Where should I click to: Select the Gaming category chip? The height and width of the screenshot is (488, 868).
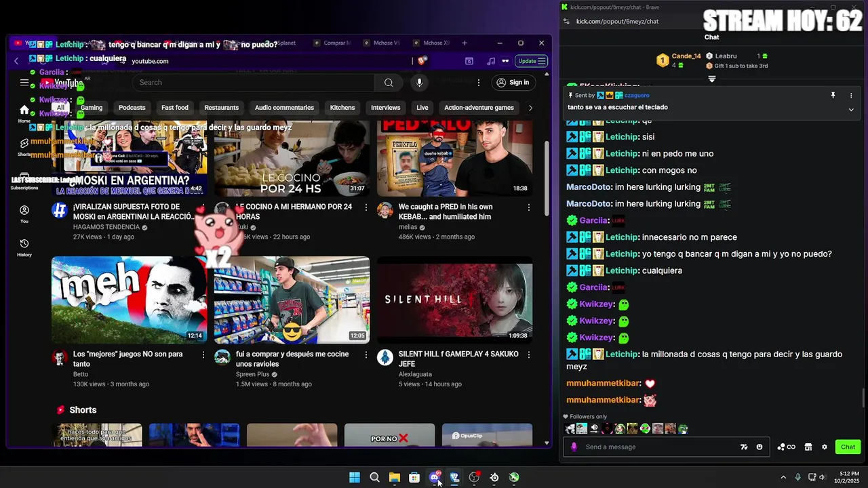pyautogui.click(x=92, y=108)
